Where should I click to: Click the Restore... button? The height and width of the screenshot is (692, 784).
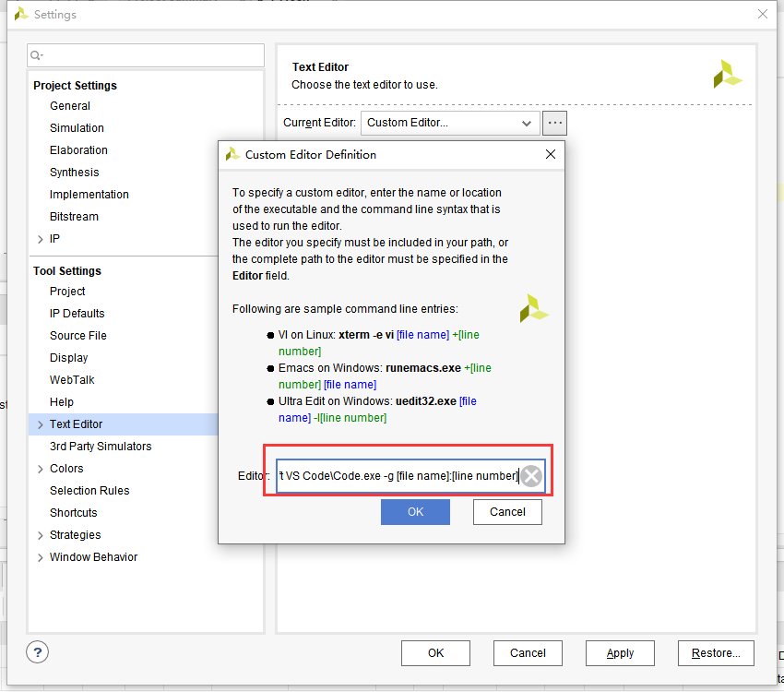[x=716, y=653]
